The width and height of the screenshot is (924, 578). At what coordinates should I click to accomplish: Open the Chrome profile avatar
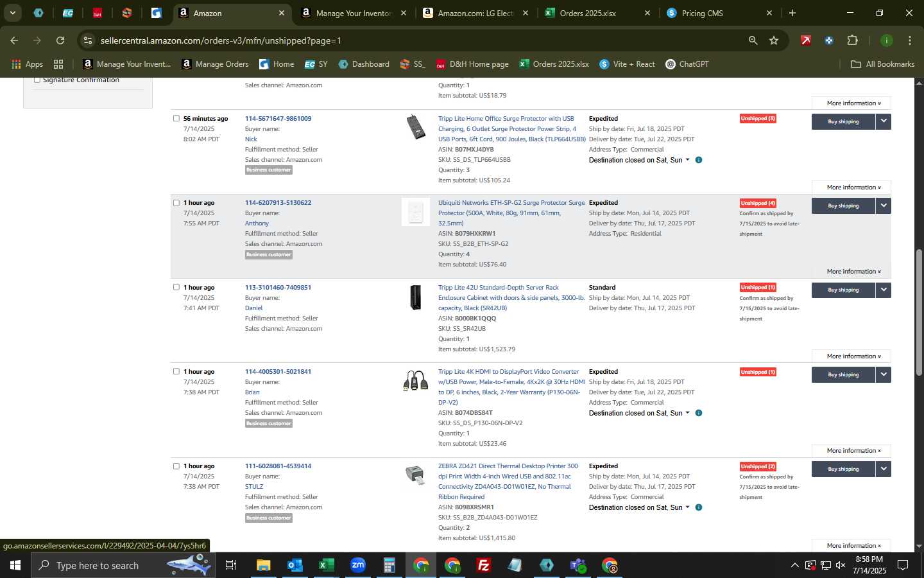(886, 40)
